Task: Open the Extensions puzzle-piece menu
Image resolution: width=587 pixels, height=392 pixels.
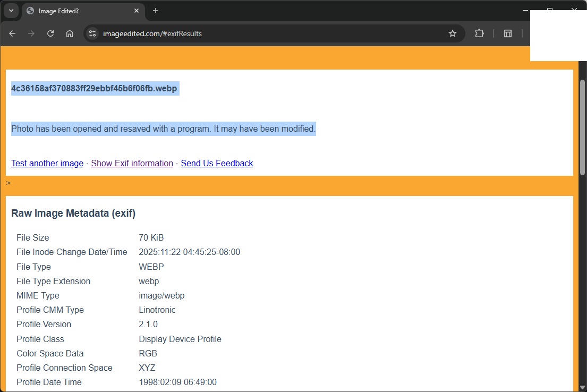Action: (479, 33)
